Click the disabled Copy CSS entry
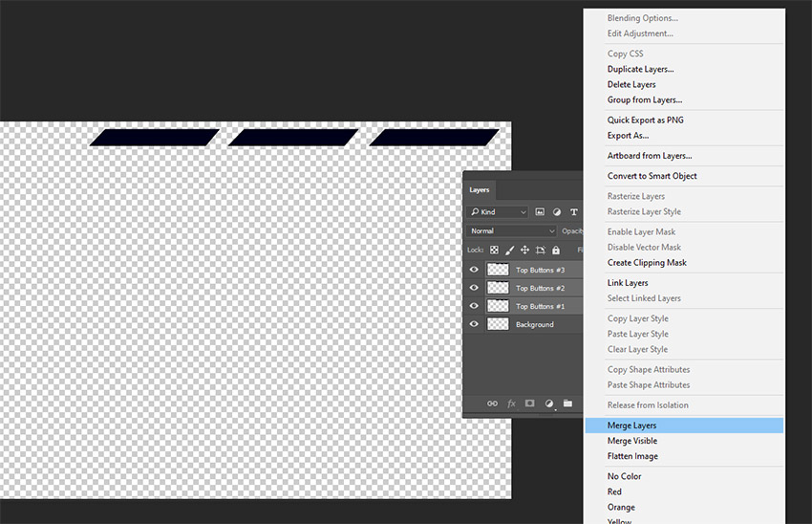This screenshot has height=524, width=812. point(625,54)
